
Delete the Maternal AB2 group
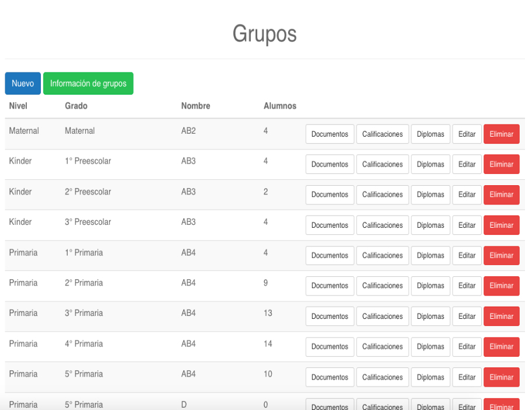(x=501, y=134)
